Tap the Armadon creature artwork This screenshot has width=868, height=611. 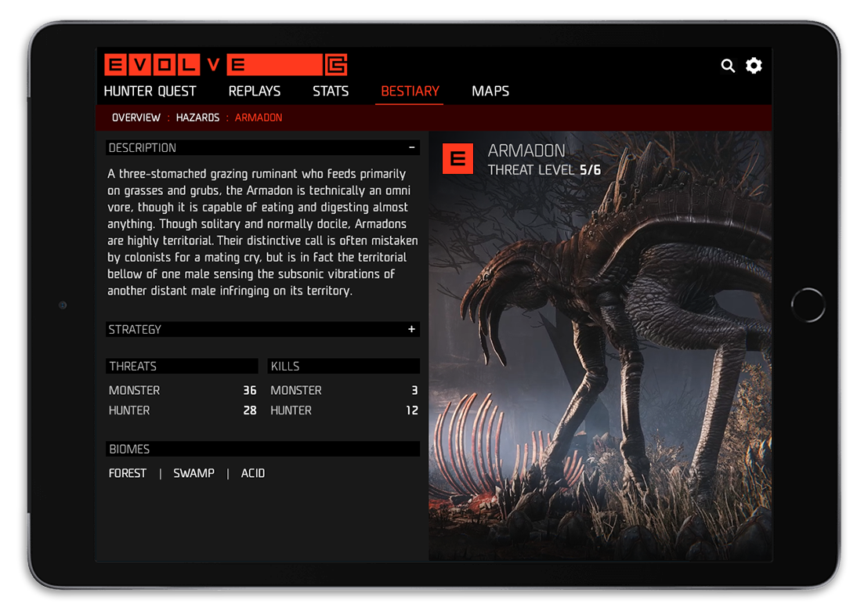point(600,346)
